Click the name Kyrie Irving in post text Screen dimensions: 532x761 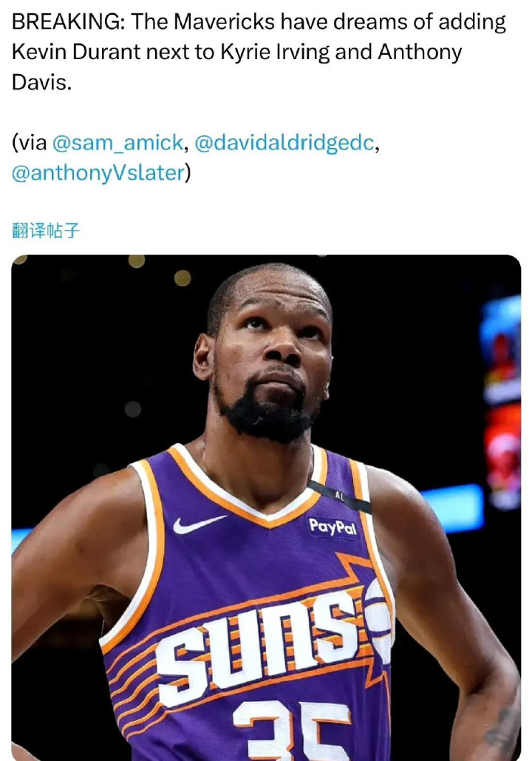click(x=275, y=52)
